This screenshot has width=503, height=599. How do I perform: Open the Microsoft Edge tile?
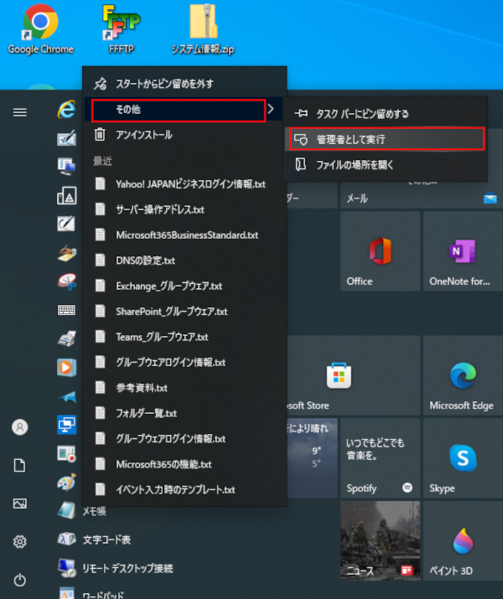[463, 376]
